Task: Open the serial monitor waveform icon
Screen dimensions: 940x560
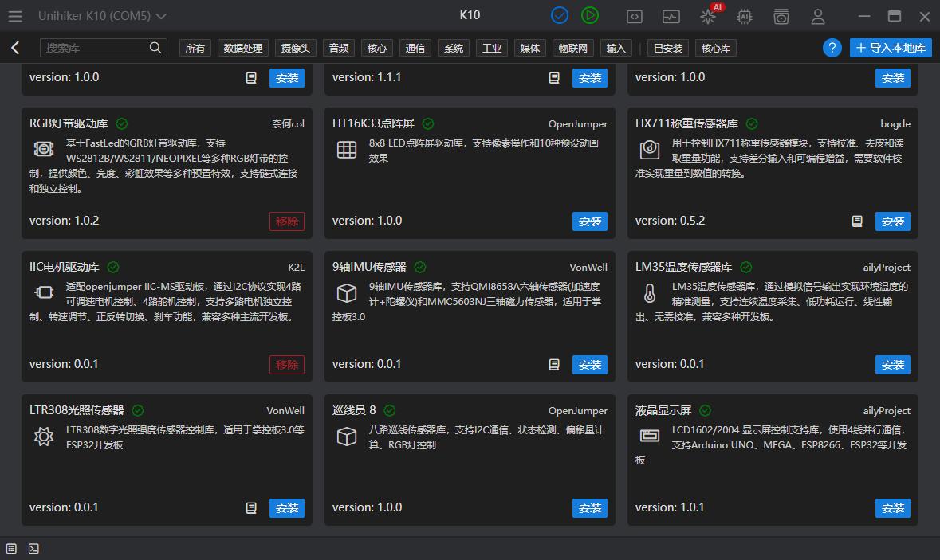Action: coord(671,17)
